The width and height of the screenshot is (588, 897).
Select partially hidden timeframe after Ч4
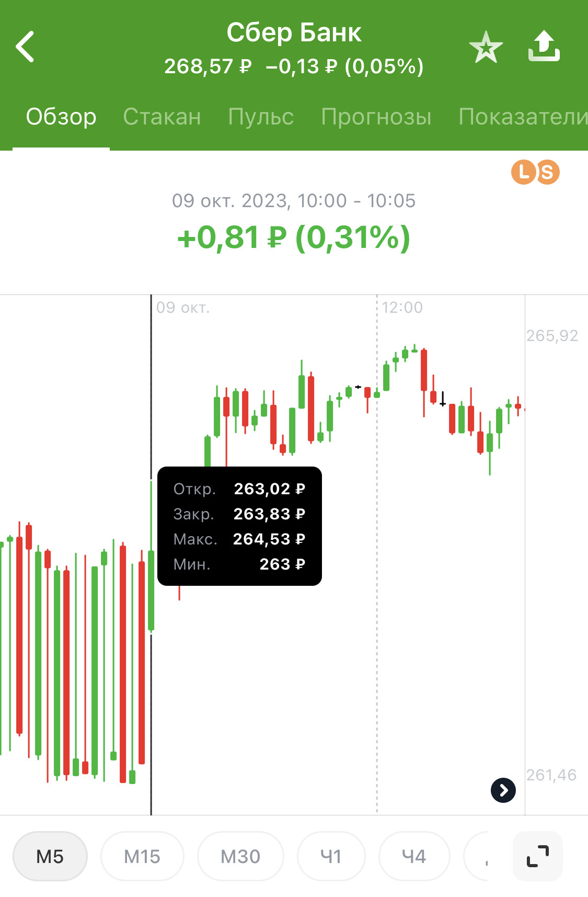point(477,856)
